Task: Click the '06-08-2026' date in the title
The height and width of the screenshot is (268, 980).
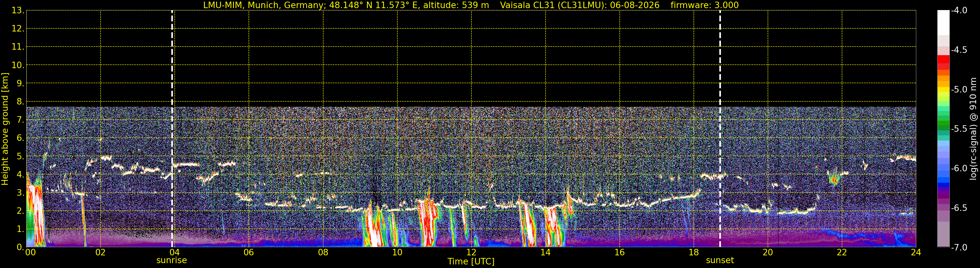Action: (634, 5)
